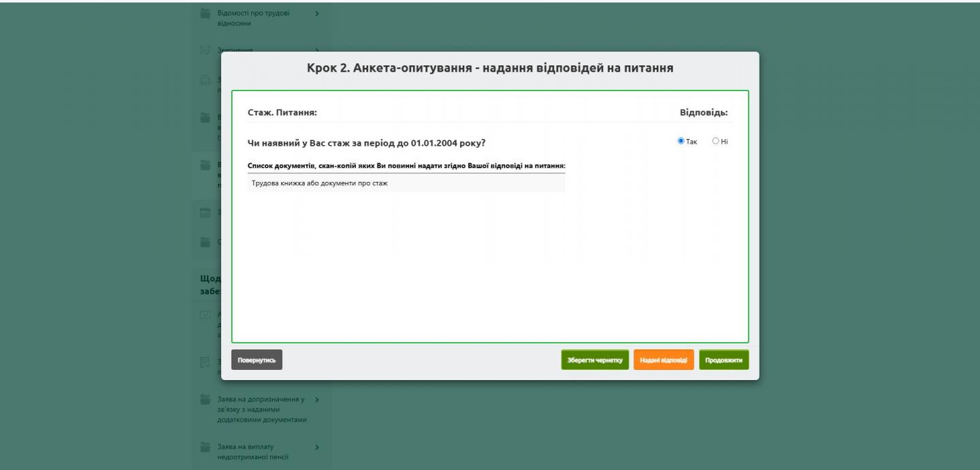Image resolution: width=980 pixels, height=470 pixels.
Task: Click the 'Крок 2. Анкета-опитування' dialog title
Action: coord(490,68)
